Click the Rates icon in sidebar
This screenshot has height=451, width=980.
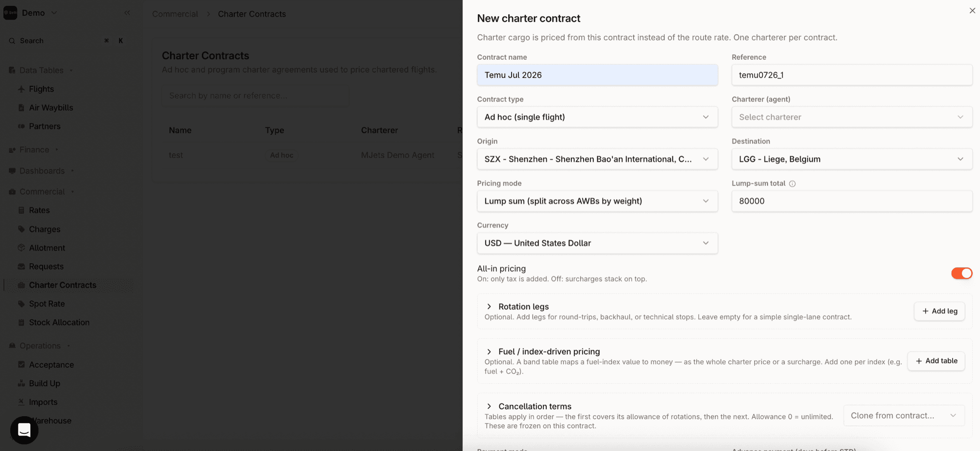click(21, 210)
